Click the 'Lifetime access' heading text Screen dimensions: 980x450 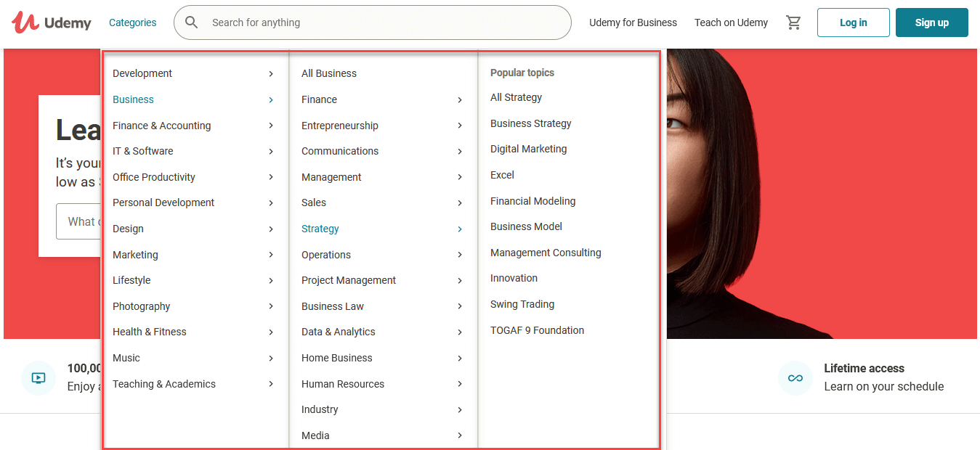864,368
